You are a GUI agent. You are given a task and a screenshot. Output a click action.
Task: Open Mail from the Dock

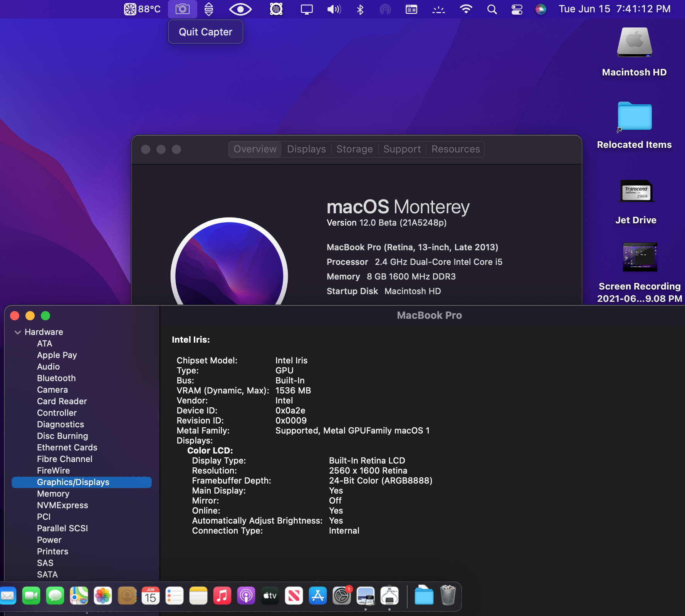[x=7, y=596]
